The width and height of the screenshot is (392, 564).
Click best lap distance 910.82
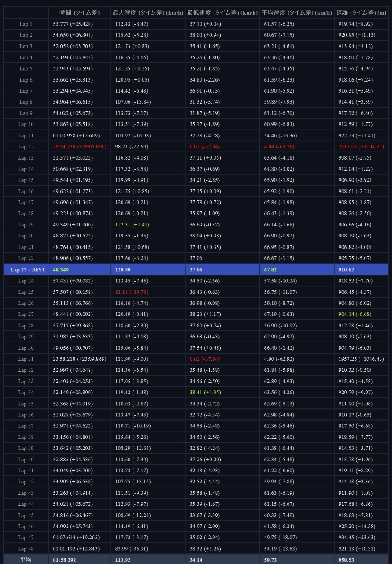click(346, 270)
